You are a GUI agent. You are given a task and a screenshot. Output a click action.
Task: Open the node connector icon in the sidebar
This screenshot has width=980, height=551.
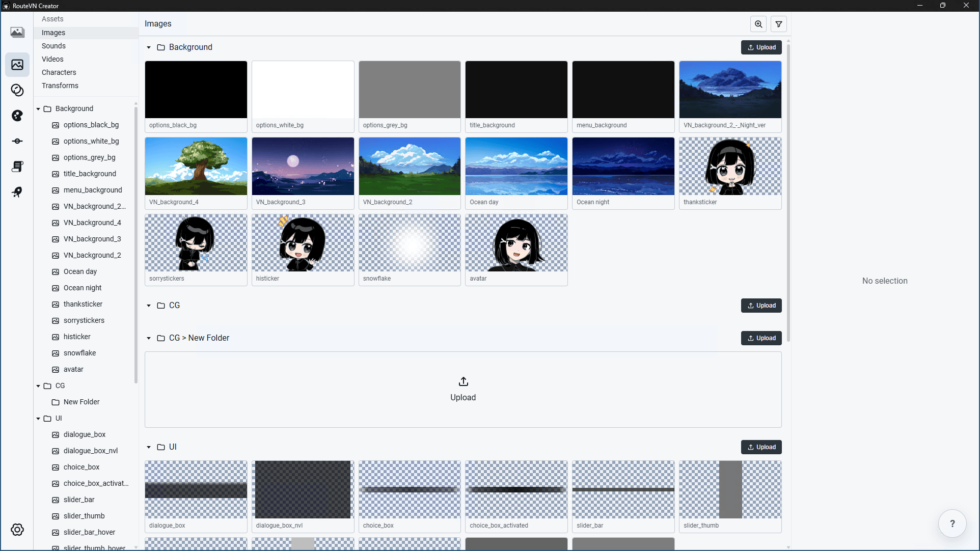pyautogui.click(x=17, y=141)
